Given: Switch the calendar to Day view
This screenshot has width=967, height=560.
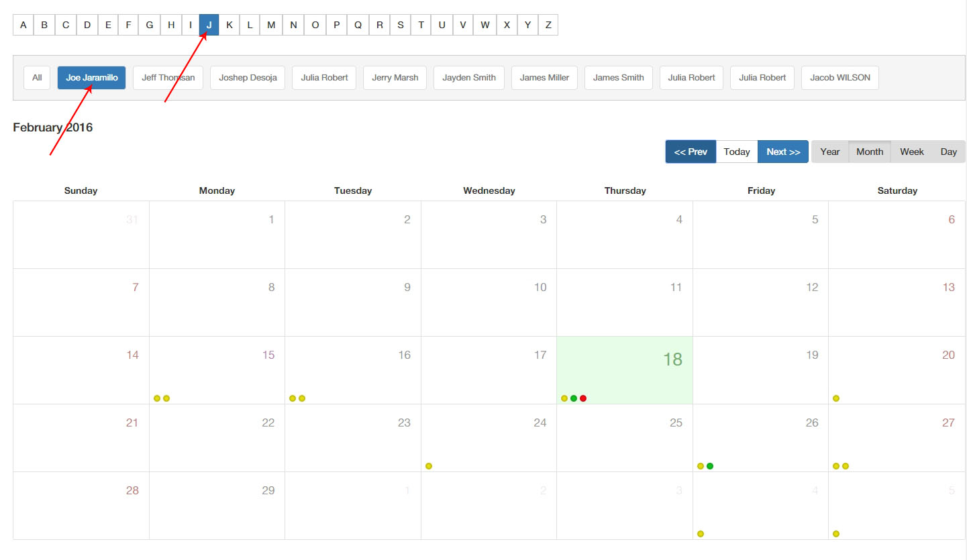Looking at the screenshot, I should (948, 152).
